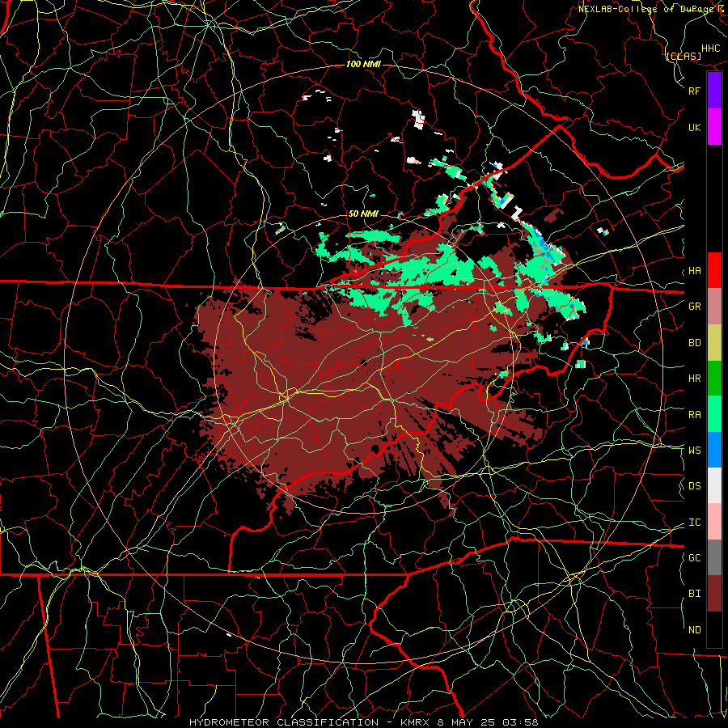Click the IC legend label
The image size is (728, 728).
tap(695, 523)
